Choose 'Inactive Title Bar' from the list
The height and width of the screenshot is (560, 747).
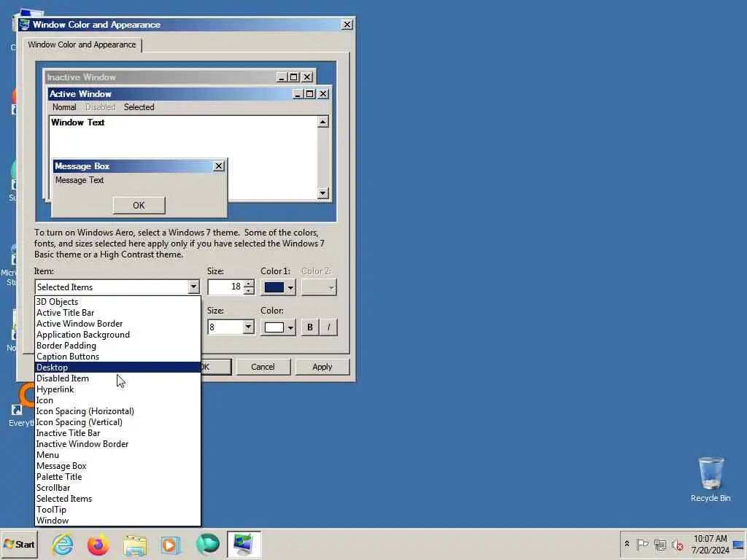coord(117,433)
